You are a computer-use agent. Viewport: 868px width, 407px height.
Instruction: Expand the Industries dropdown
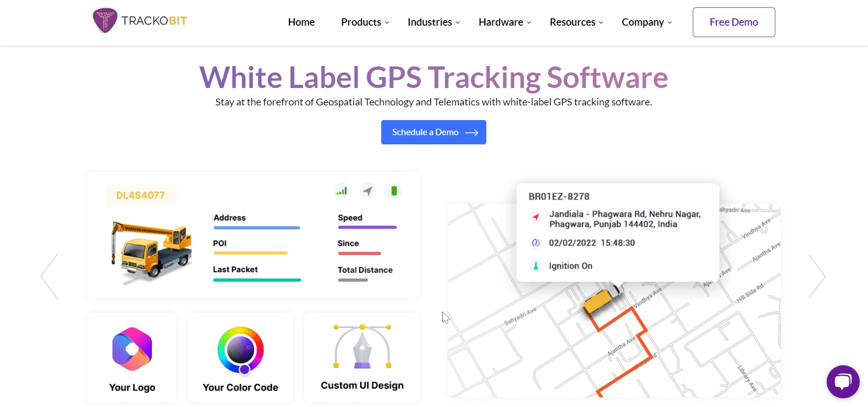pyautogui.click(x=434, y=22)
